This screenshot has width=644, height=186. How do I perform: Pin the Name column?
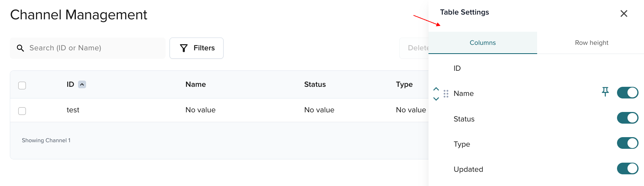(x=605, y=92)
